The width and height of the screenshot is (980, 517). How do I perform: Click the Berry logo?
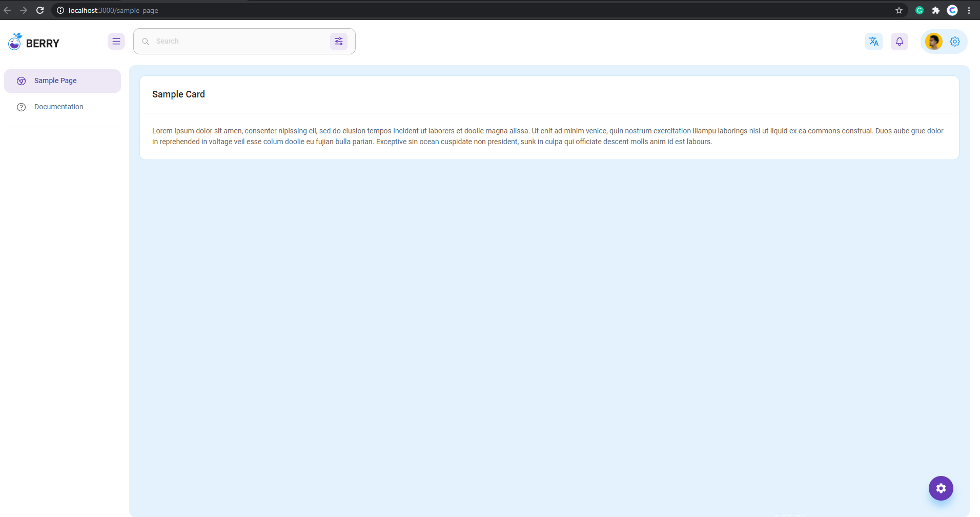[x=34, y=42]
